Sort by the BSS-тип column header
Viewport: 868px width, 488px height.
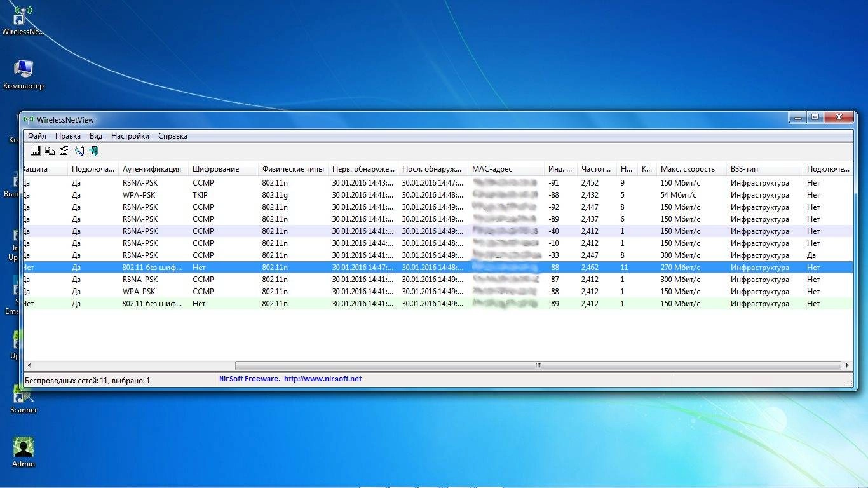[x=765, y=169]
